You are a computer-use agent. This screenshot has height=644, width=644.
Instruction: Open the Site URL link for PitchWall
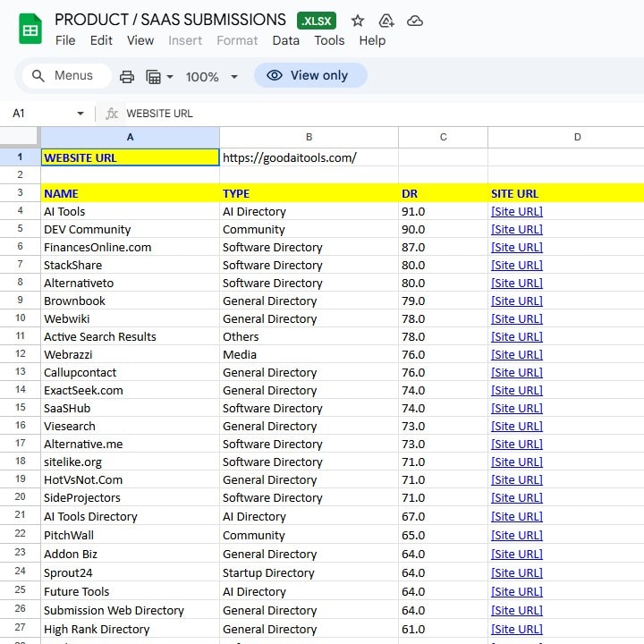click(517, 536)
